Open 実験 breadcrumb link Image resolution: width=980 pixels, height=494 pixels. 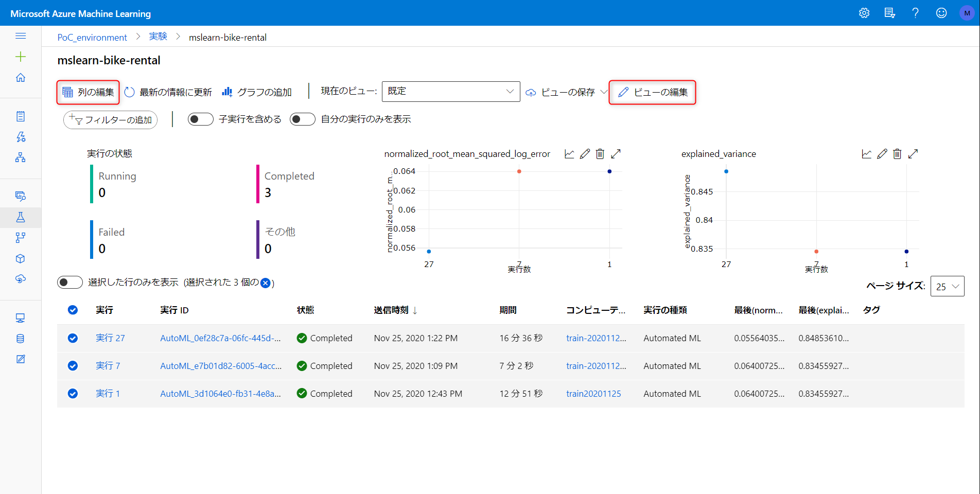pos(158,37)
